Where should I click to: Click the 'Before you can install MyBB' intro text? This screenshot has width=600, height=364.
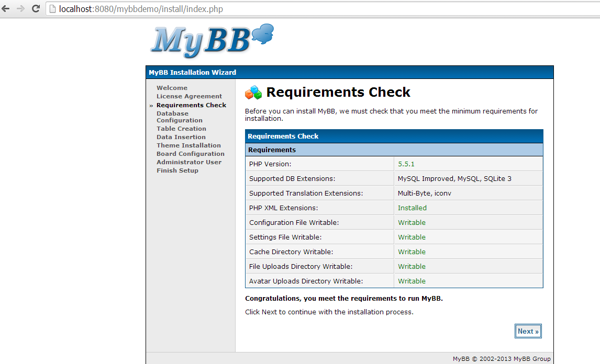(x=392, y=115)
